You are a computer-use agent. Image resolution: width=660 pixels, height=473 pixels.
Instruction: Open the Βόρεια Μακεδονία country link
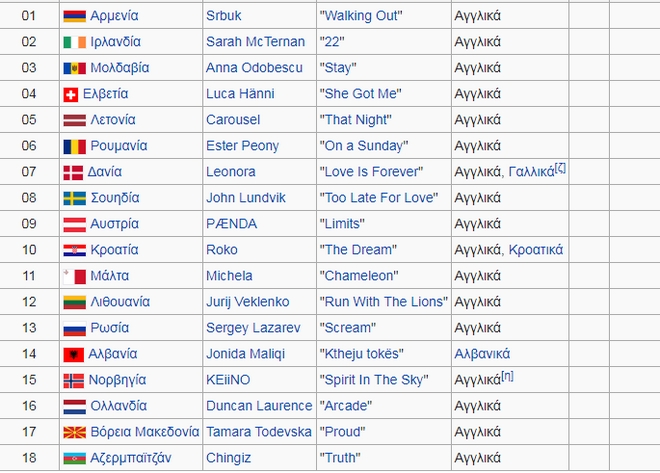(x=144, y=432)
